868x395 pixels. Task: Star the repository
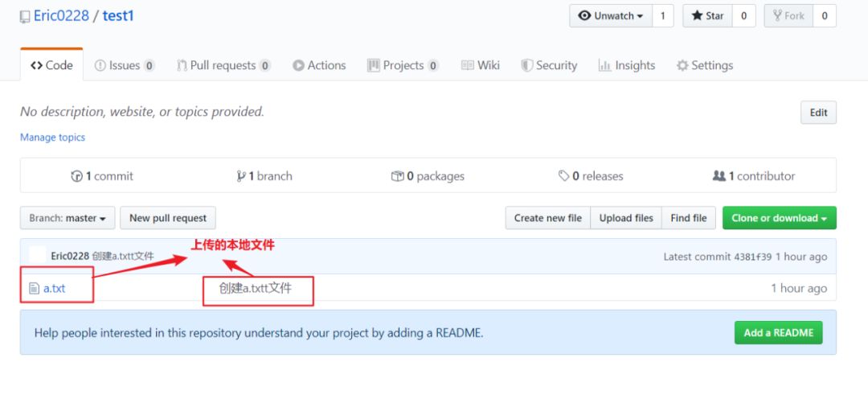(x=707, y=16)
